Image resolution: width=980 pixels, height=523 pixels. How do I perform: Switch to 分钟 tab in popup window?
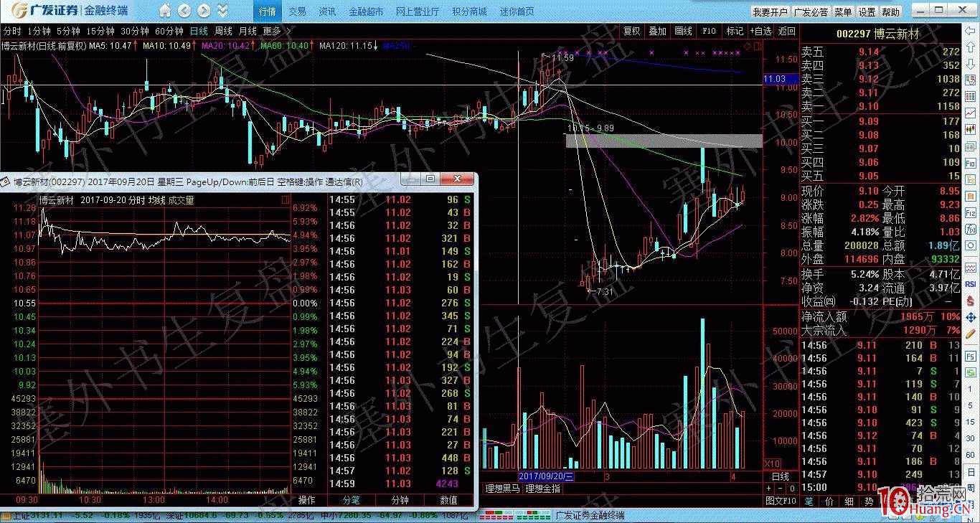pos(400,500)
